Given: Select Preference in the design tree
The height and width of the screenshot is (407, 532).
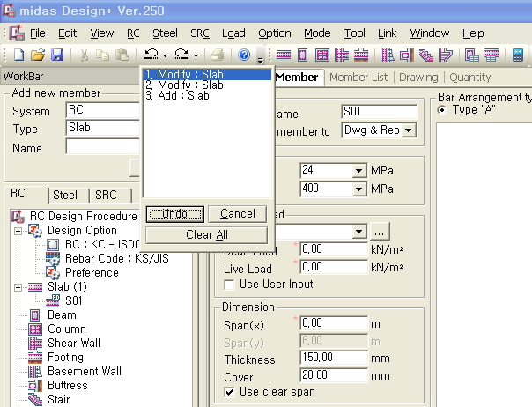Looking at the screenshot, I should (x=92, y=272).
